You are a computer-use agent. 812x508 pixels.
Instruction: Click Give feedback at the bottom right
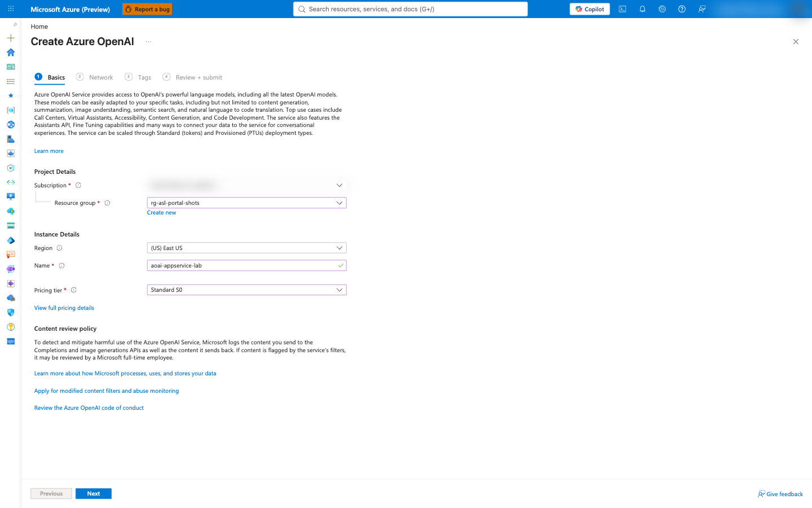(780, 494)
